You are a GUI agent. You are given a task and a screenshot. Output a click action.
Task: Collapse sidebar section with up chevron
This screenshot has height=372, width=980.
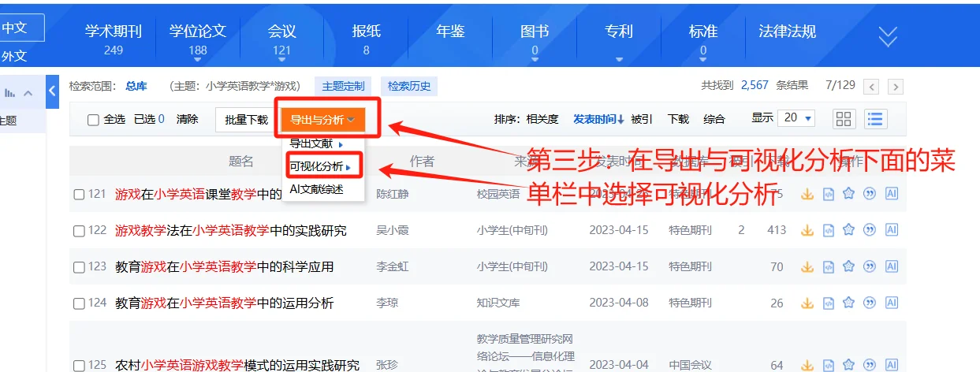(28, 93)
